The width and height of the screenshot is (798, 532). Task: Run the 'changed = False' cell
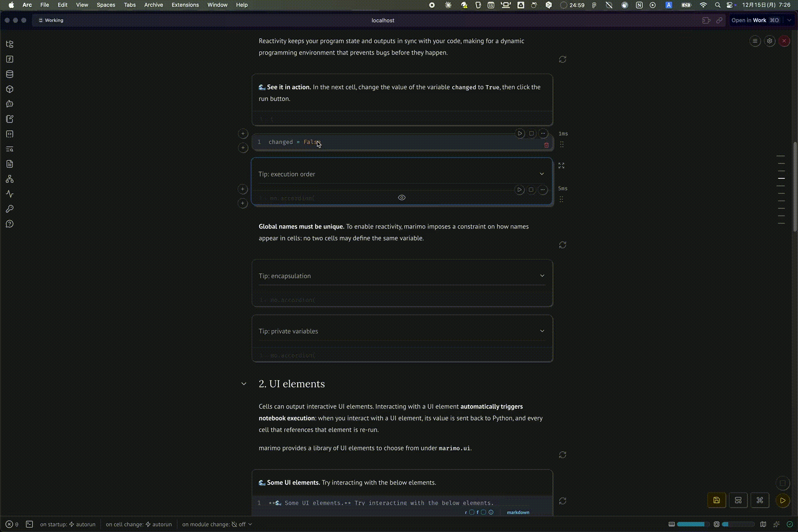pos(520,133)
